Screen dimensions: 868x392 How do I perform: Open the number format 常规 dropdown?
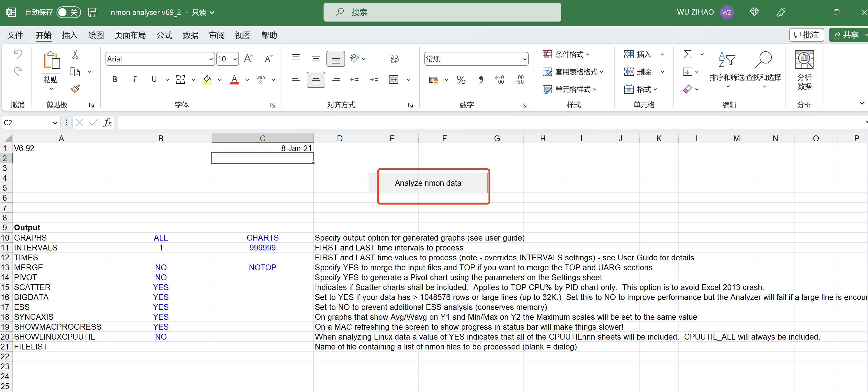(525, 59)
